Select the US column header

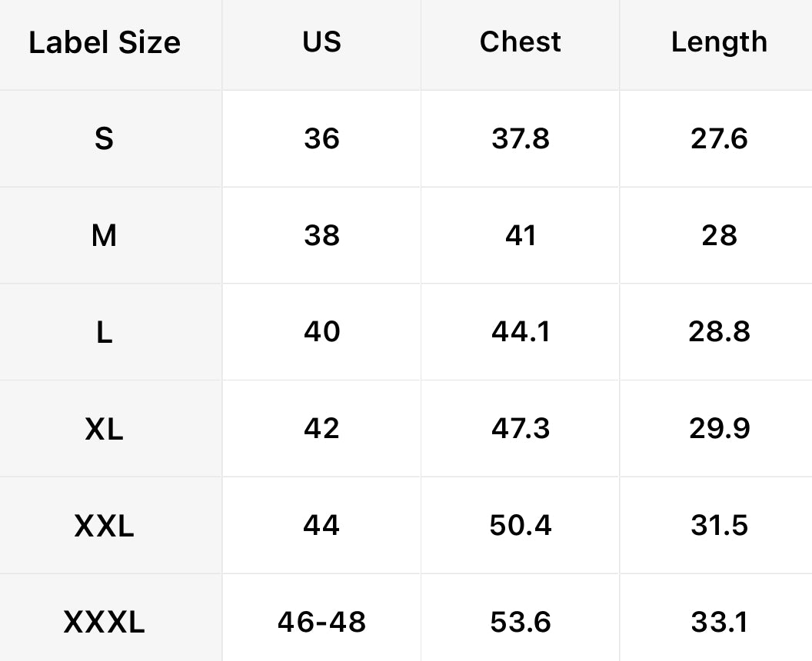point(321,42)
